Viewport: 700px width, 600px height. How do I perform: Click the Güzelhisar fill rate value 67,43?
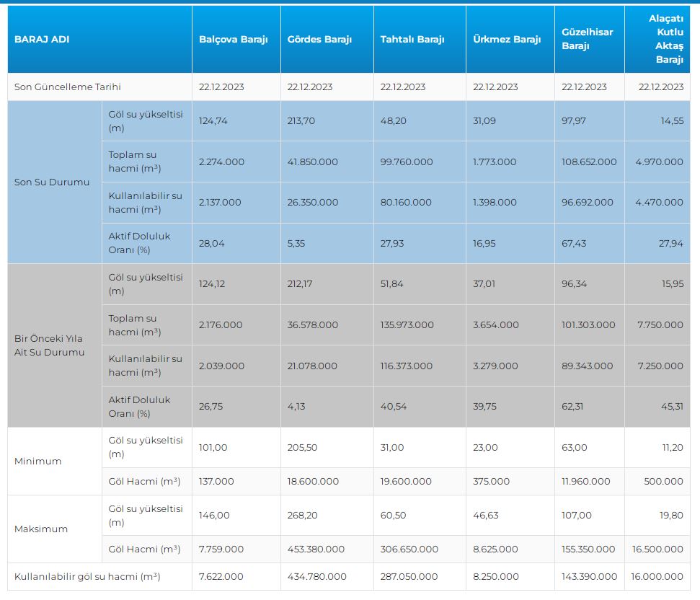(x=574, y=243)
